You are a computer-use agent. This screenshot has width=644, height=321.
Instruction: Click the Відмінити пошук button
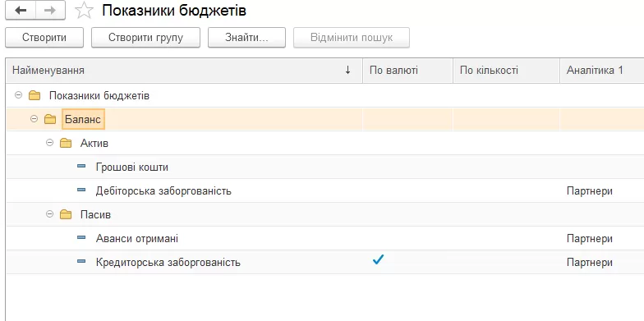[352, 38]
